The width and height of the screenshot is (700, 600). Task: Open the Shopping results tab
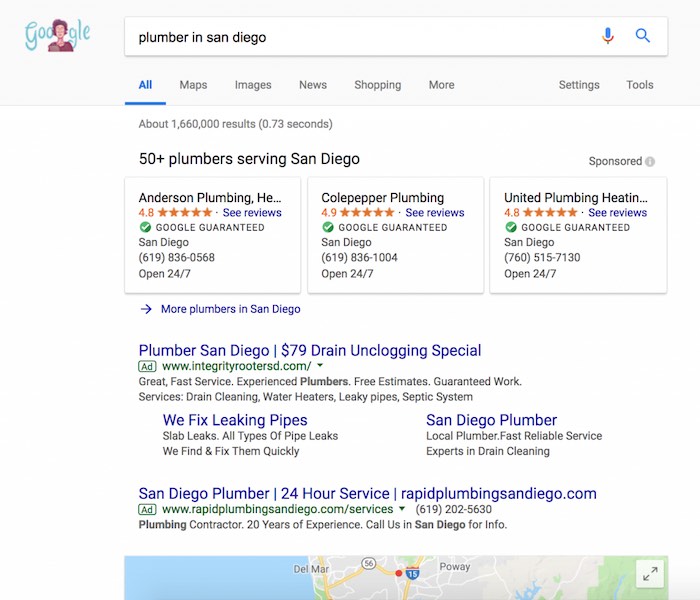378,85
